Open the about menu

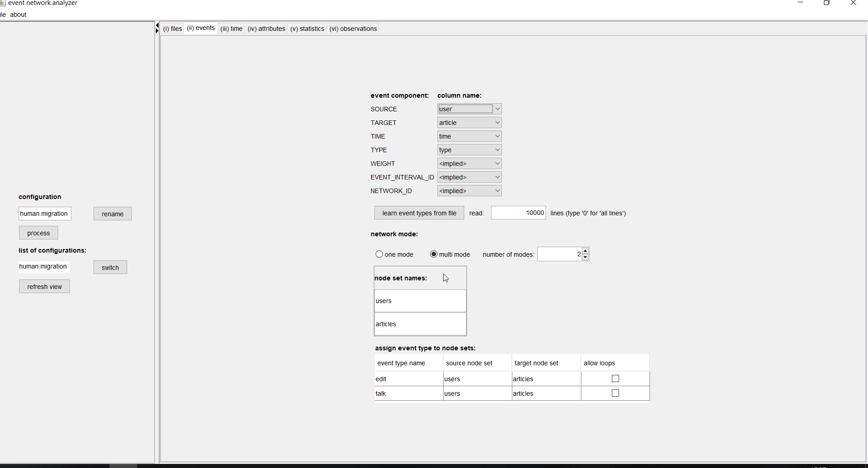18,15
